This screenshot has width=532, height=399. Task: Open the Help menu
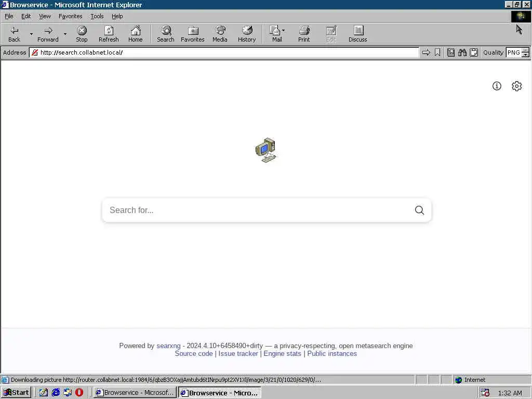(117, 16)
